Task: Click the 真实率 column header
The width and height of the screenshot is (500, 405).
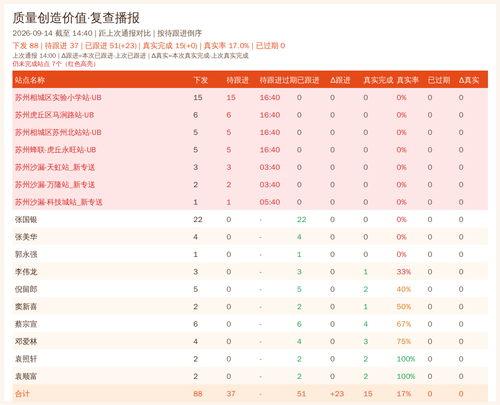Action: pos(408,80)
